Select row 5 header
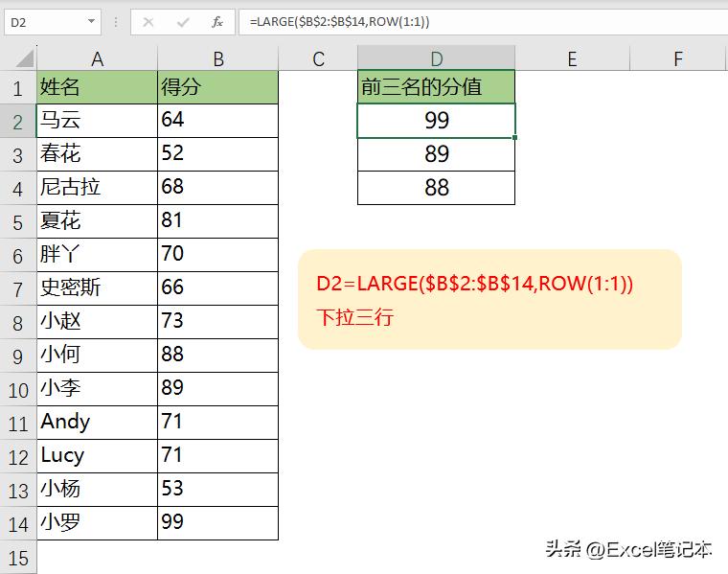Viewport: 728px width, 574px height. [18, 222]
